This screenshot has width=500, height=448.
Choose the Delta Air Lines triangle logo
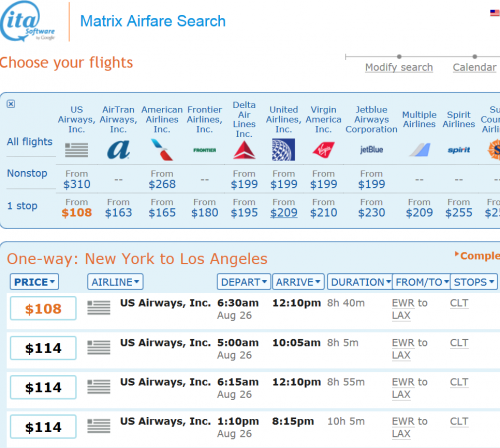244,150
